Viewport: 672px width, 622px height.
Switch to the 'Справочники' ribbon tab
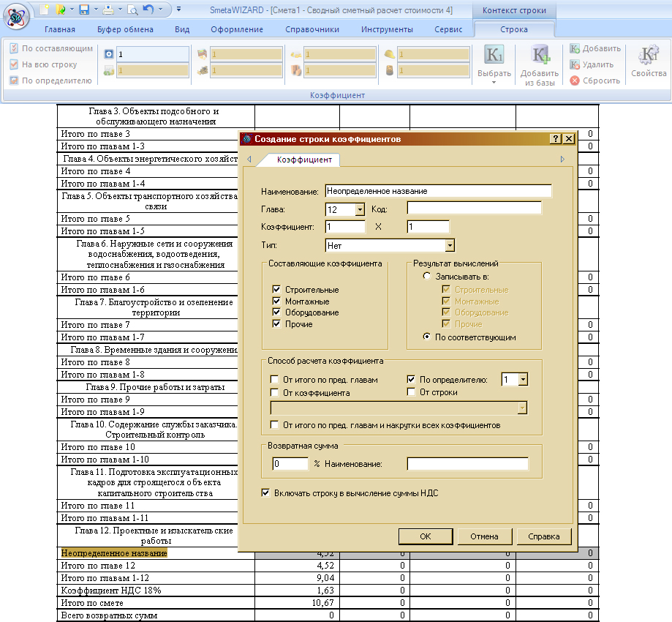pyautogui.click(x=312, y=29)
